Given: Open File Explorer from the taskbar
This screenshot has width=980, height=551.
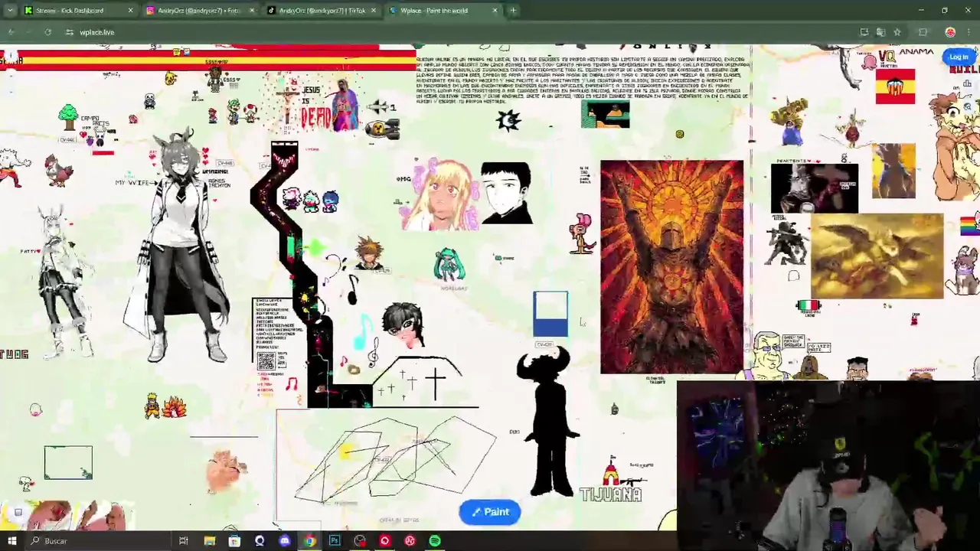Looking at the screenshot, I should pyautogui.click(x=209, y=541).
